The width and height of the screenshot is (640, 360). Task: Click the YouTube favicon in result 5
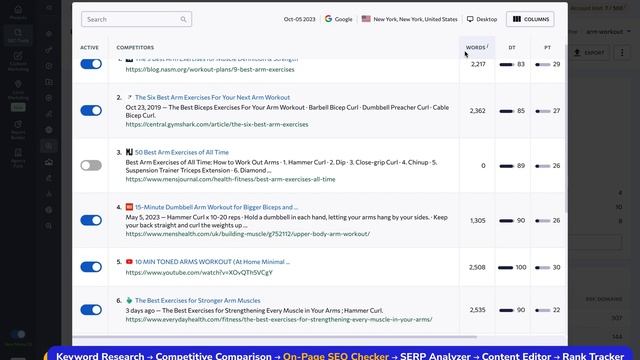pos(129,262)
